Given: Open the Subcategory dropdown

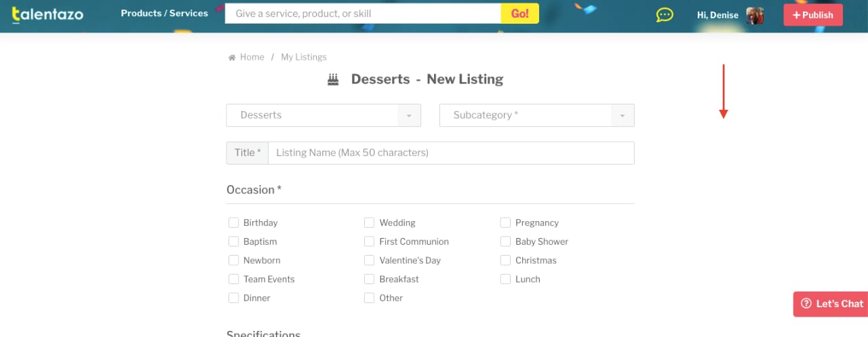Looking at the screenshot, I should click(537, 115).
